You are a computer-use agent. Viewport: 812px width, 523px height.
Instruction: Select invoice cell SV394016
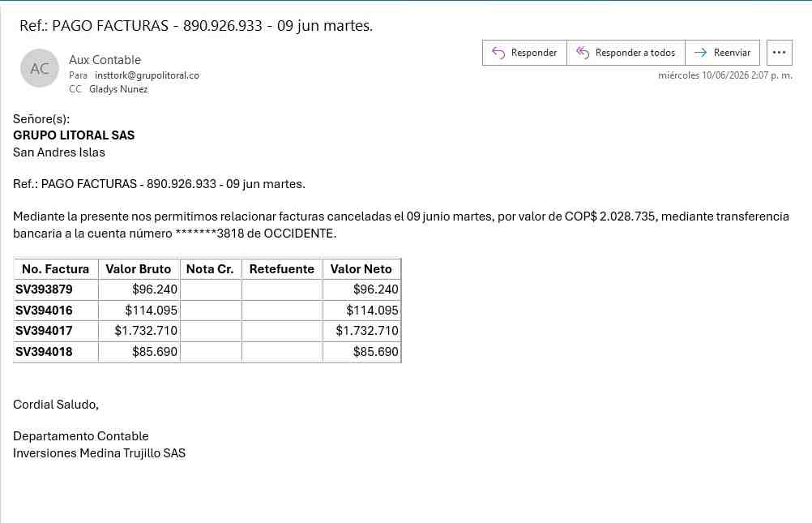(44, 311)
